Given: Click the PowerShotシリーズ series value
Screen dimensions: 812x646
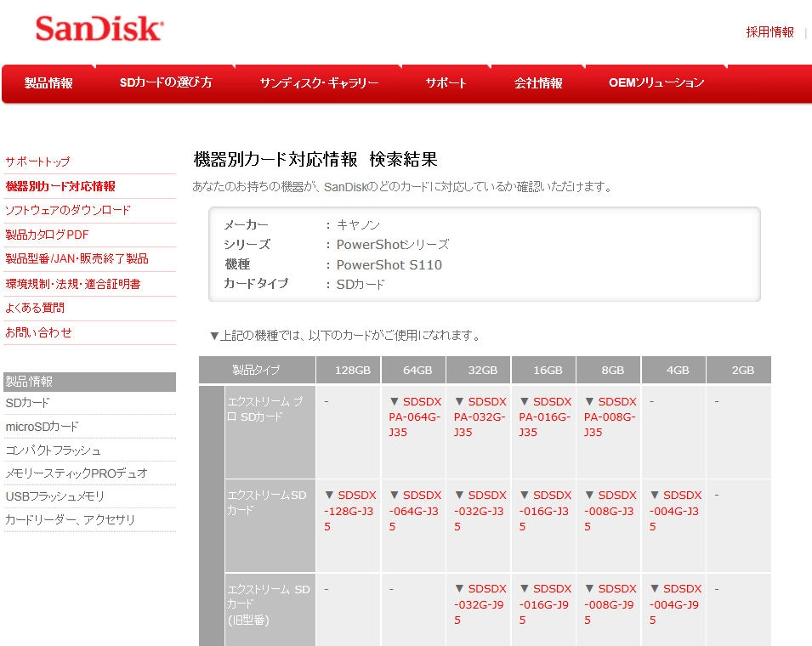Looking at the screenshot, I should (393, 244).
